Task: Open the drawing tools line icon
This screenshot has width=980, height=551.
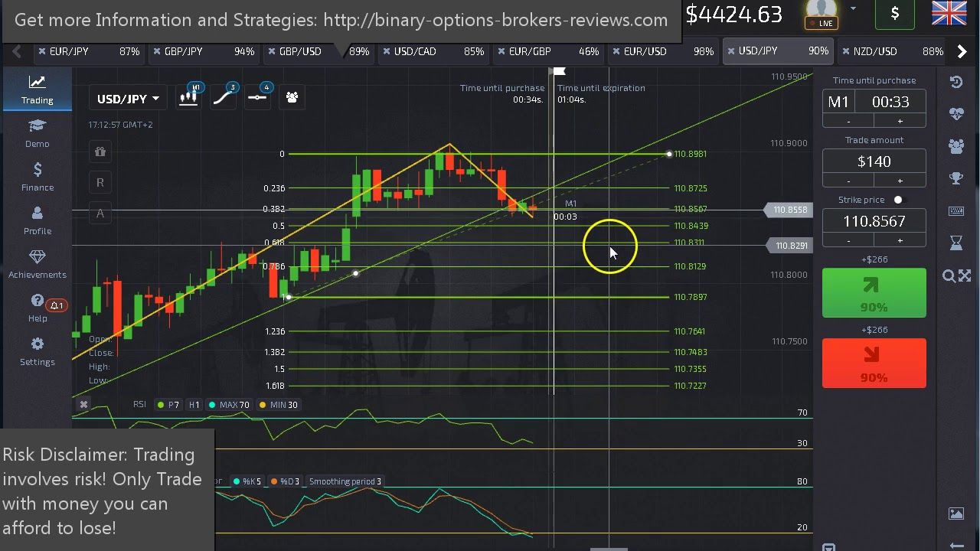Action: 258,97
